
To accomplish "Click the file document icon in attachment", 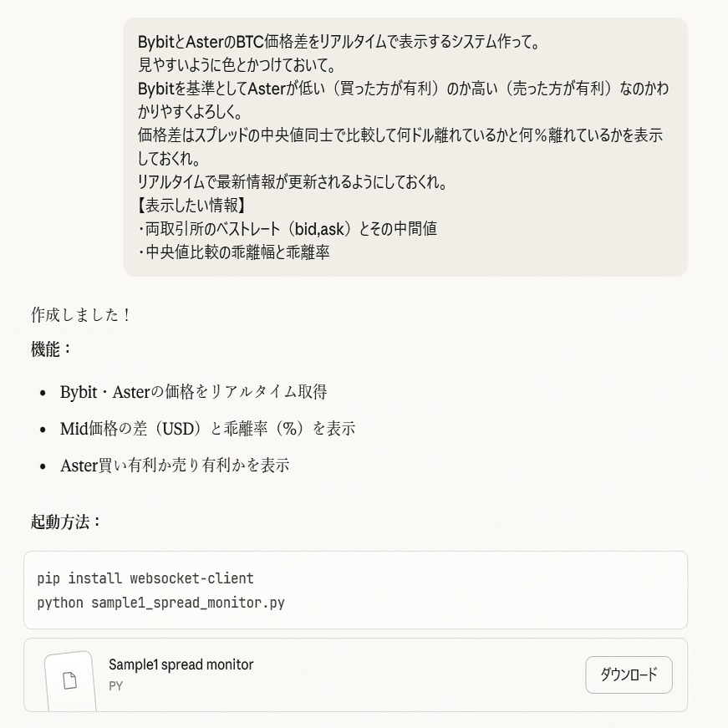I will pyautogui.click(x=70, y=680).
